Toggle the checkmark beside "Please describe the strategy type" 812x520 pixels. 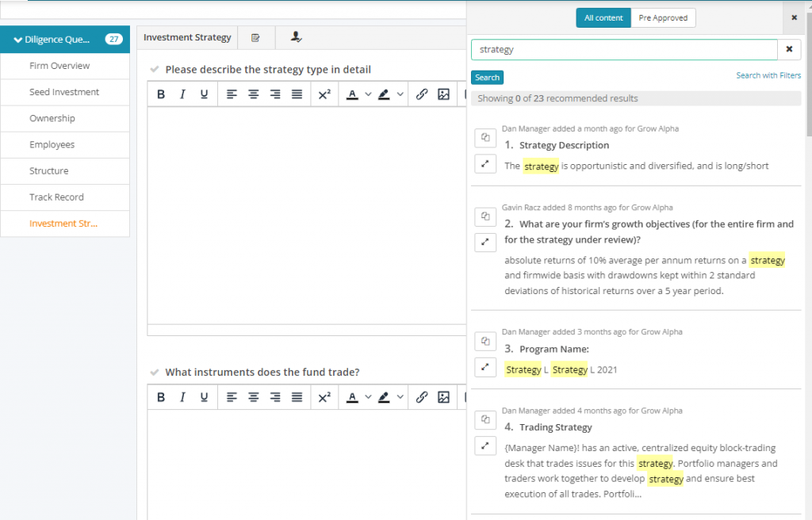click(154, 69)
